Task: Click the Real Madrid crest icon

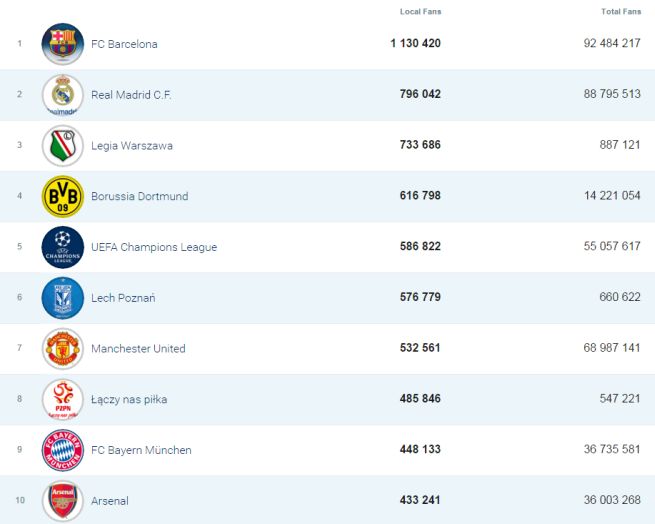Action: click(63, 95)
